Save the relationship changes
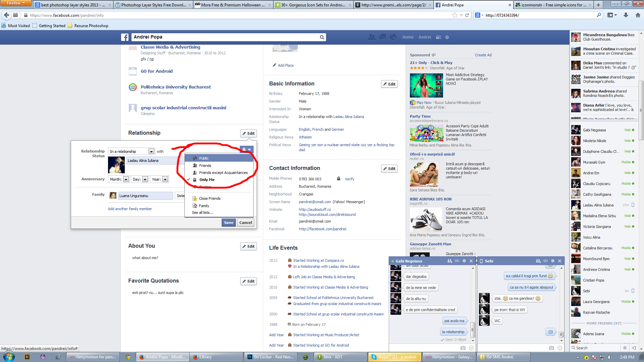This screenshot has height=362, width=644. tap(229, 223)
